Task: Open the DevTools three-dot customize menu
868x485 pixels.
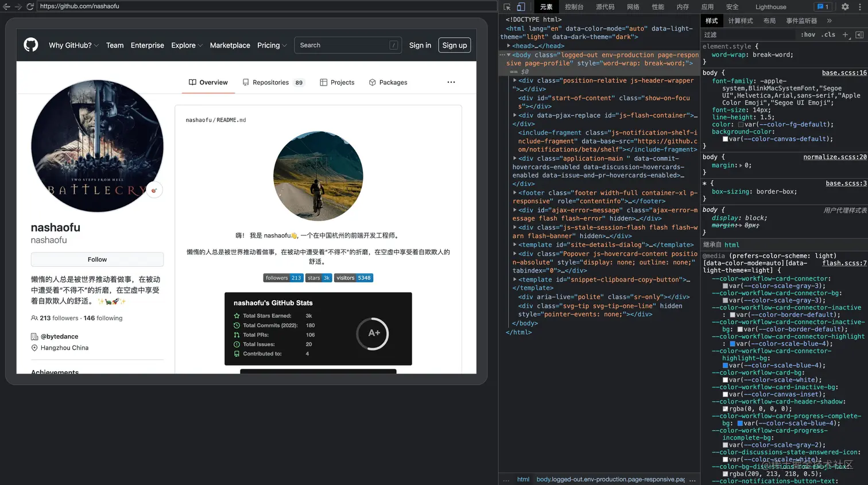Action: tap(859, 7)
